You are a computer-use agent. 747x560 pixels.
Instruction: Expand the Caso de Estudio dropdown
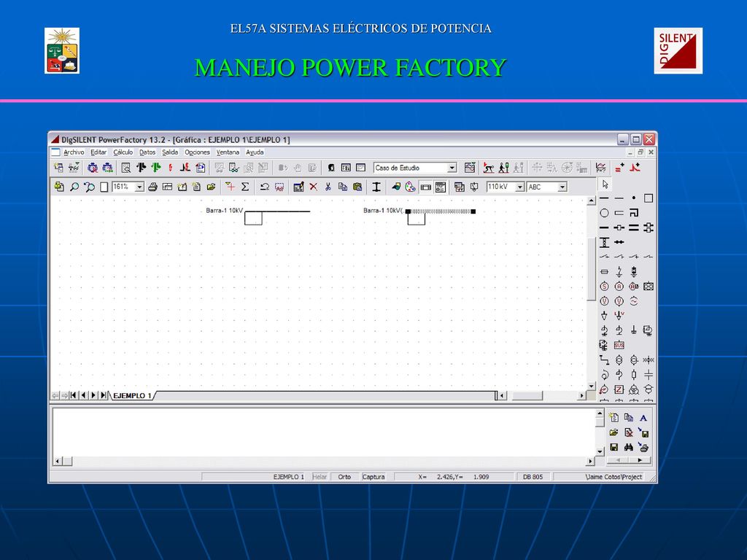click(452, 168)
